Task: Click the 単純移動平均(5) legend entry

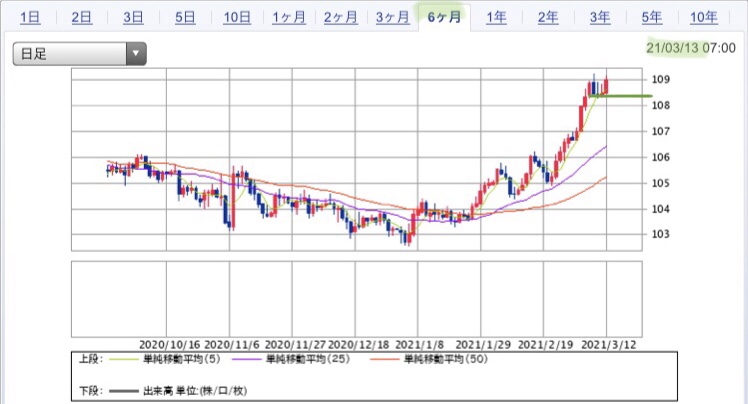Action: (x=182, y=359)
